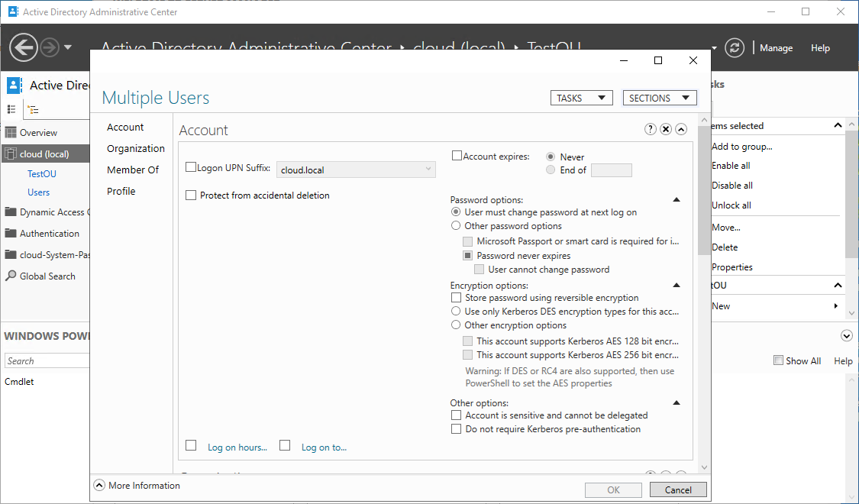
Task: Switch to list view icon in navigation pane
Action: coord(11,109)
